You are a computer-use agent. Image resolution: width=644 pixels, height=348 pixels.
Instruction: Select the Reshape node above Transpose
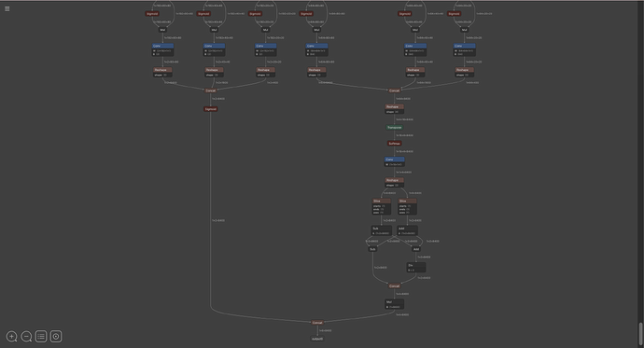point(394,109)
